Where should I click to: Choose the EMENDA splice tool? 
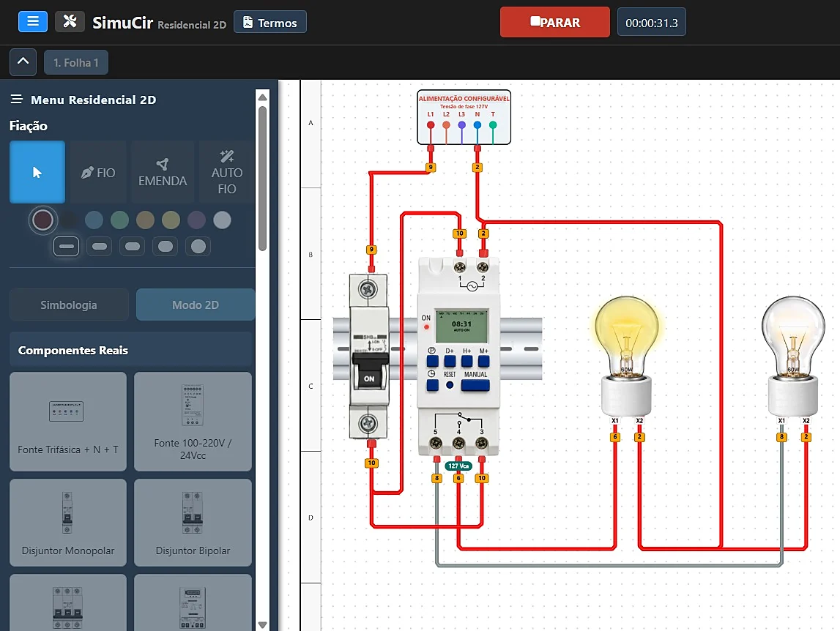click(x=163, y=172)
